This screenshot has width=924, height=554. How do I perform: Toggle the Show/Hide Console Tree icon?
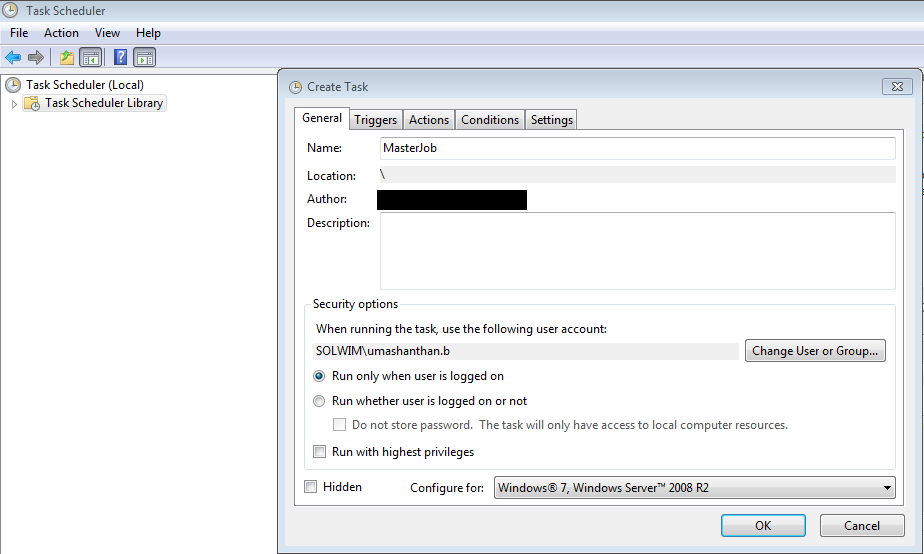[91, 57]
